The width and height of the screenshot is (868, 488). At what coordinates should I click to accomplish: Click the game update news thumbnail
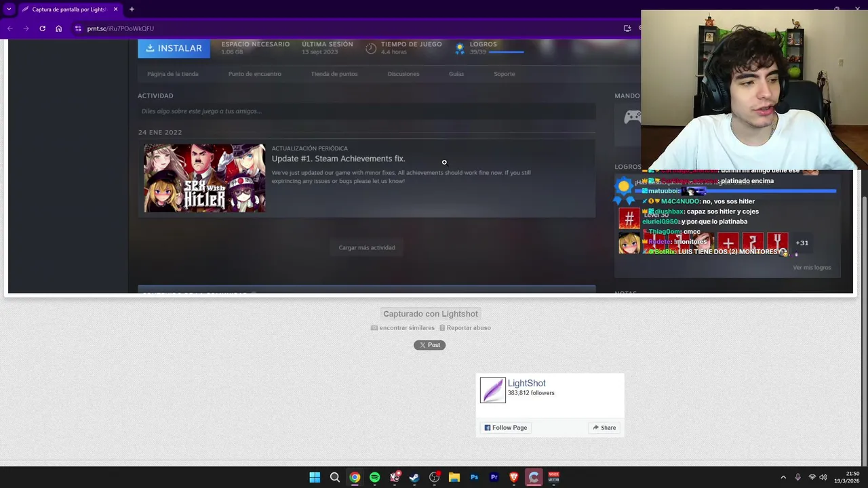204,178
